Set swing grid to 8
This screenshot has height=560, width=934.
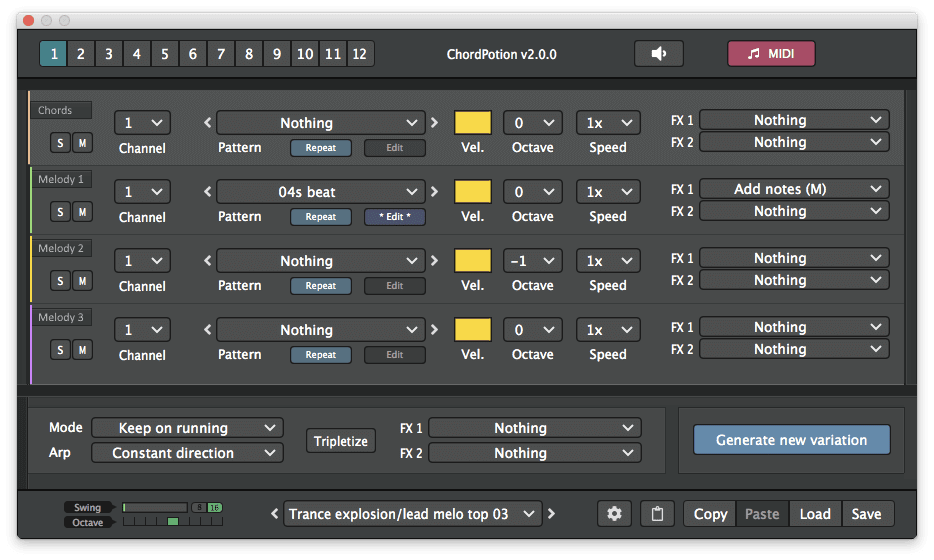click(x=199, y=508)
